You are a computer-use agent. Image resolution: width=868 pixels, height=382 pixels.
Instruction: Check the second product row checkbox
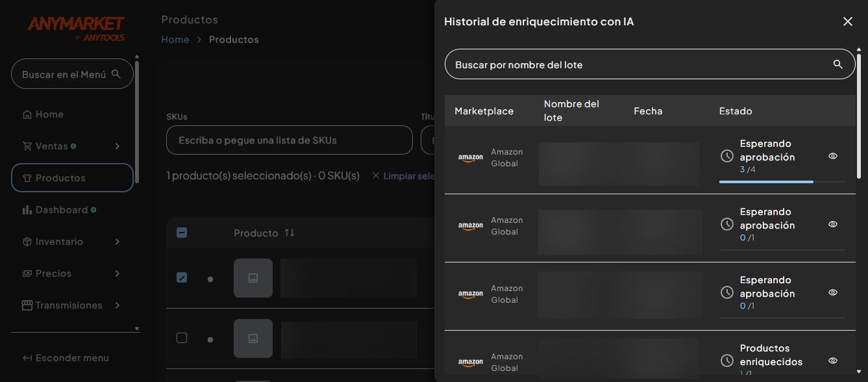pos(182,338)
